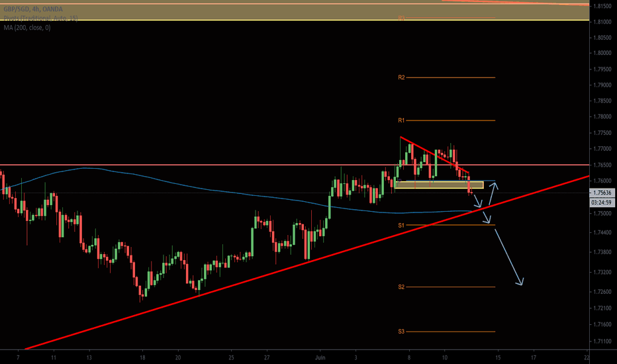The image size is (617, 364).
Task: Click date label 15 on time axis
Action: tap(498, 357)
